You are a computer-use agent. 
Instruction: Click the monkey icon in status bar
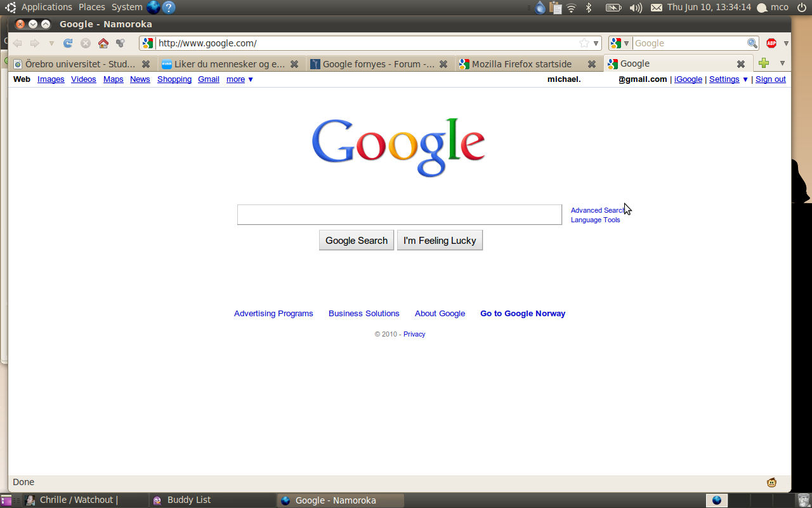771,482
